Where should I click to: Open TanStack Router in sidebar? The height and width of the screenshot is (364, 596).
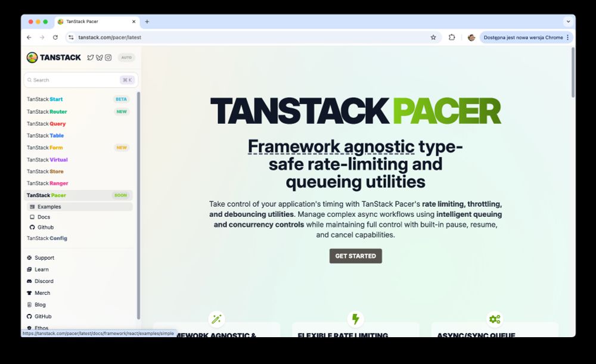(78, 112)
